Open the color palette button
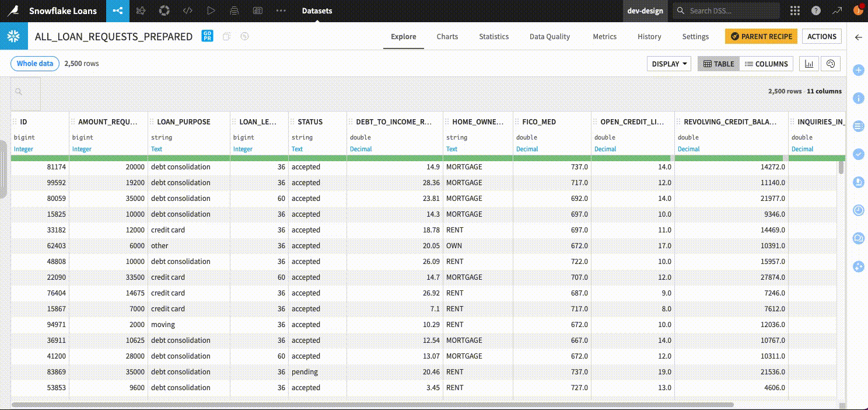Image resolution: width=868 pixels, height=410 pixels. 831,64
